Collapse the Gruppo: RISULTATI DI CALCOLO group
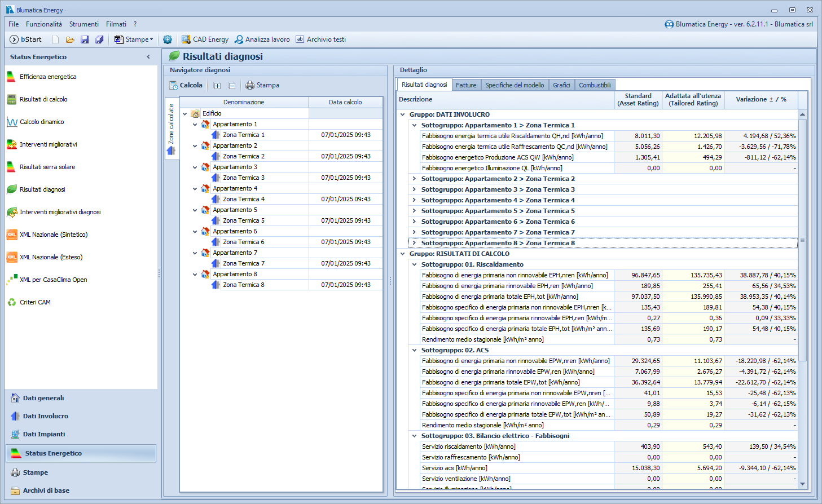 pyautogui.click(x=402, y=254)
